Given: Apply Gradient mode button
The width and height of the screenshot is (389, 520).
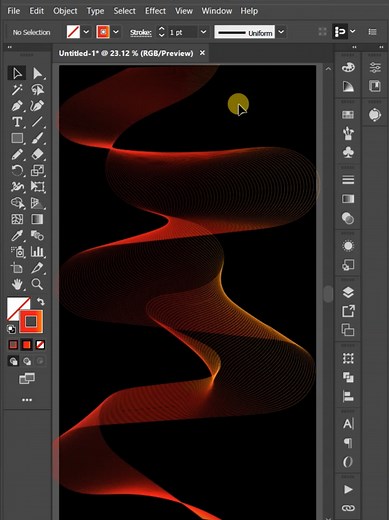Looking at the screenshot, I should pyautogui.click(x=27, y=345).
